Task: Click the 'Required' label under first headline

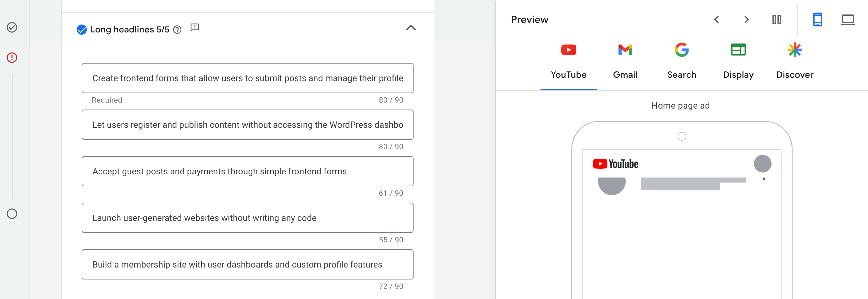Action: (107, 100)
